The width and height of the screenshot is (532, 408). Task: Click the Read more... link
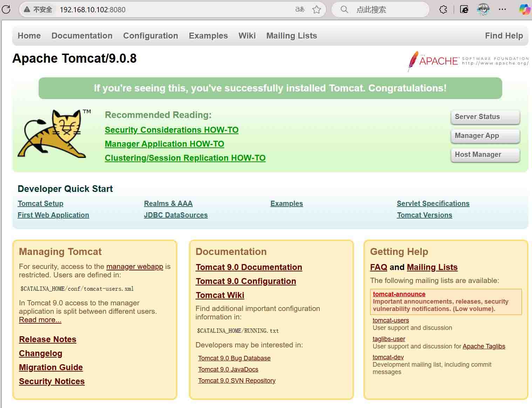tap(40, 320)
